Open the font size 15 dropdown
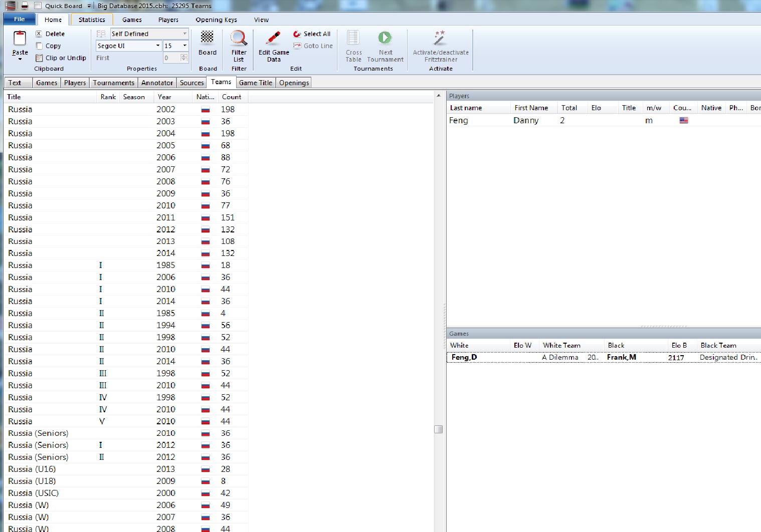This screenshot has height=532, width=761. coord(184,46)
